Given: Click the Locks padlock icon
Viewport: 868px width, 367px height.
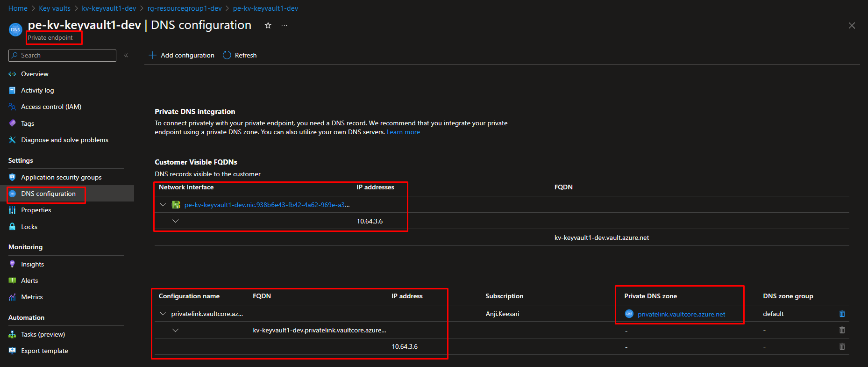Looking at the screenshot, I should [12, 227].
